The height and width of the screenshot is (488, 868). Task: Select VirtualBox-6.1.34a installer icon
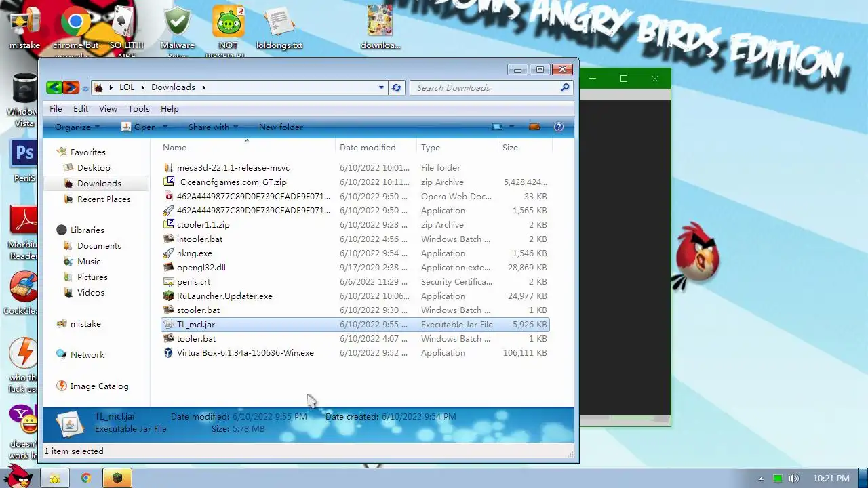pyautogui.click(x=169, y=352)
